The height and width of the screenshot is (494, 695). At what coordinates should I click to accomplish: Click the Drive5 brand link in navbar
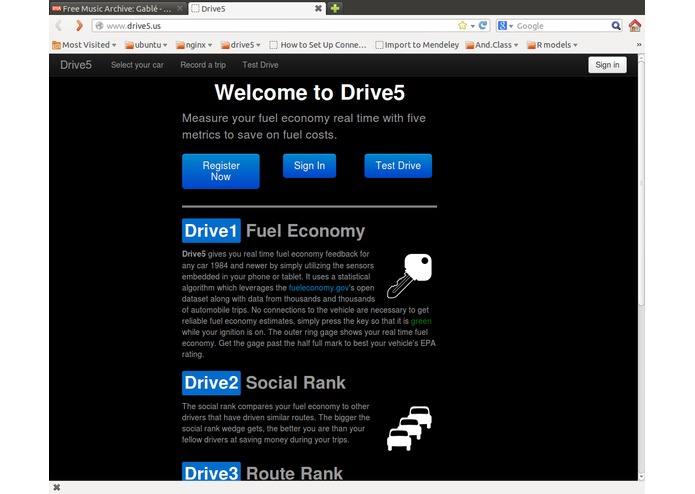(x=76, y=65)
